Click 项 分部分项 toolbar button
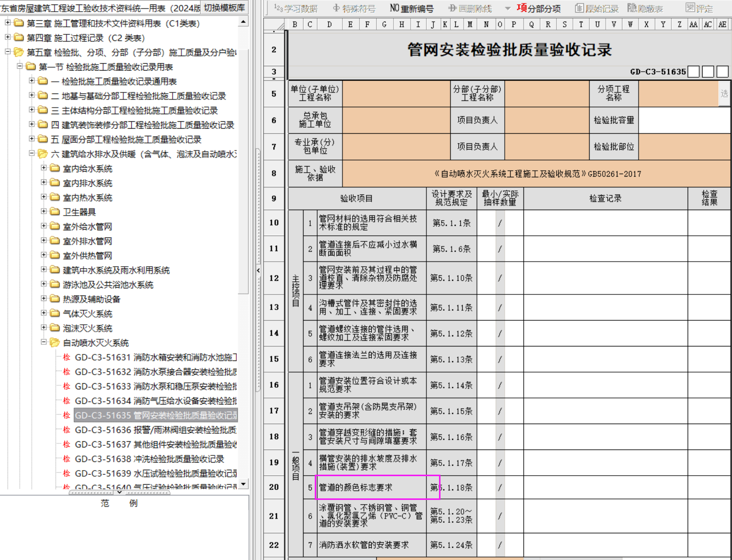Viewport: 732px width, 560px height. click(539, 8)
